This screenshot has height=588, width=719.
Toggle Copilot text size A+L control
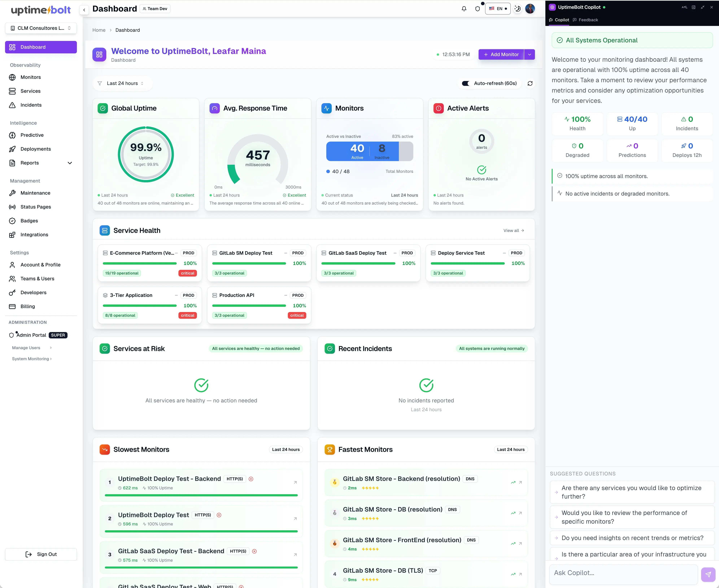click(x=684, y=7)
